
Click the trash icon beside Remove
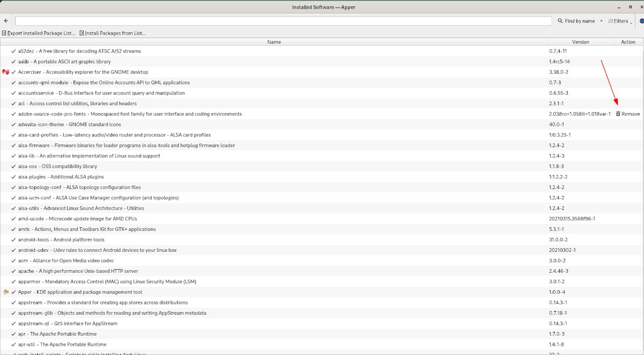pyautogui.click(x=619, y=114)
